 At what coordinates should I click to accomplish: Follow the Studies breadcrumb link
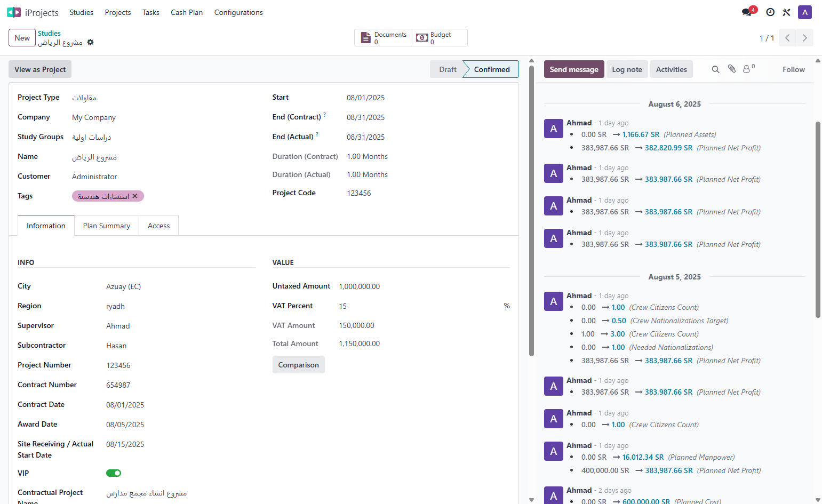(49, 33)
